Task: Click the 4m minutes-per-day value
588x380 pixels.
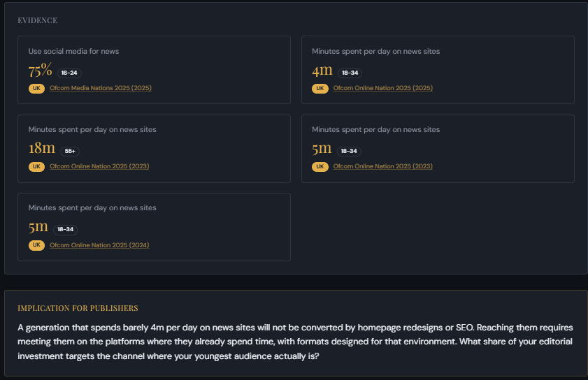Action: [322, 71]
